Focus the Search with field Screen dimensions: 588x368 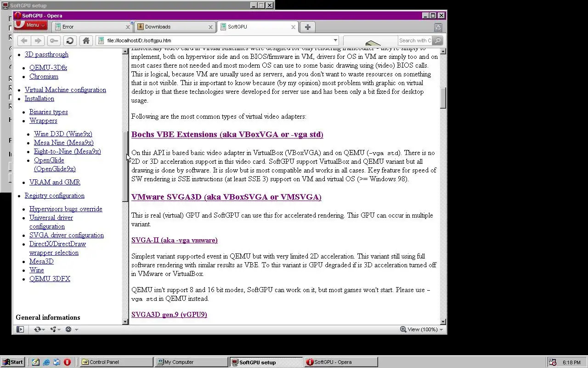pos(415,40)
